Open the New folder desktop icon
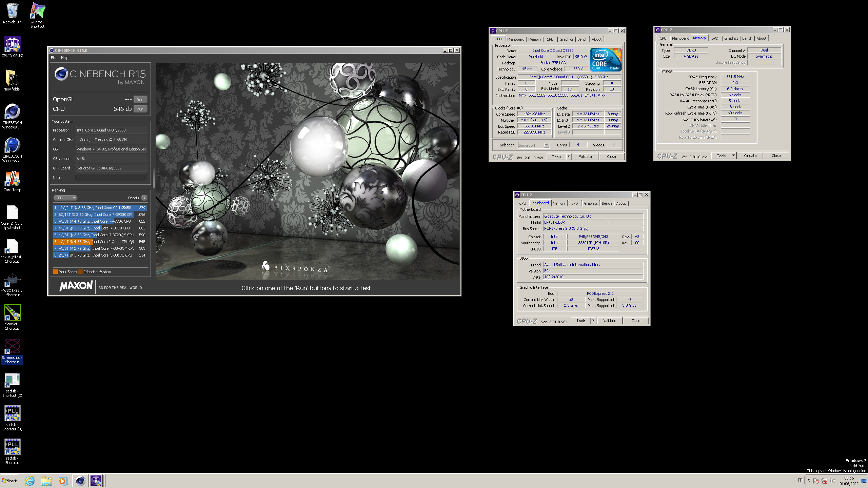The image size is (868, 488). 12,80
